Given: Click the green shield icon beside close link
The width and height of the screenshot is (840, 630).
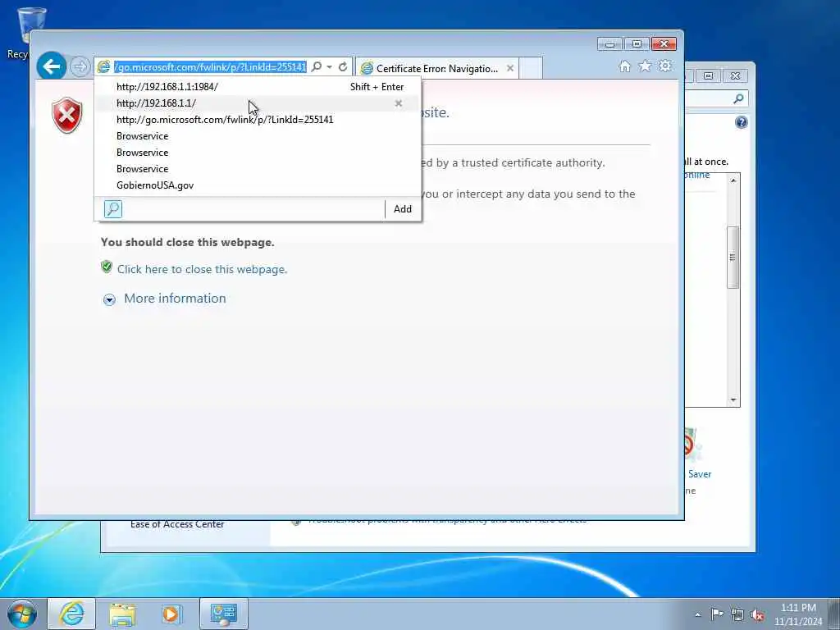Looking at the screenshot, I should click(107, 267).
